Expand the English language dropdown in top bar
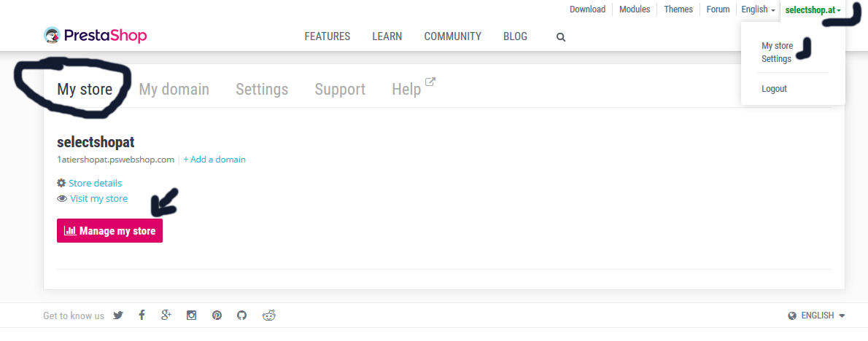Viewport: 868px width, 341px height. (x=759, y=9)
